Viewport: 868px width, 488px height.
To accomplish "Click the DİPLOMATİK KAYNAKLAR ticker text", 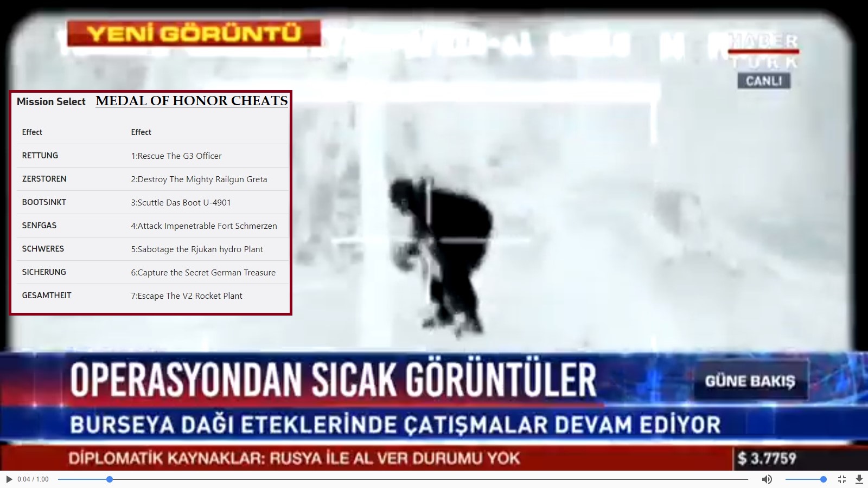I will 294,459.
